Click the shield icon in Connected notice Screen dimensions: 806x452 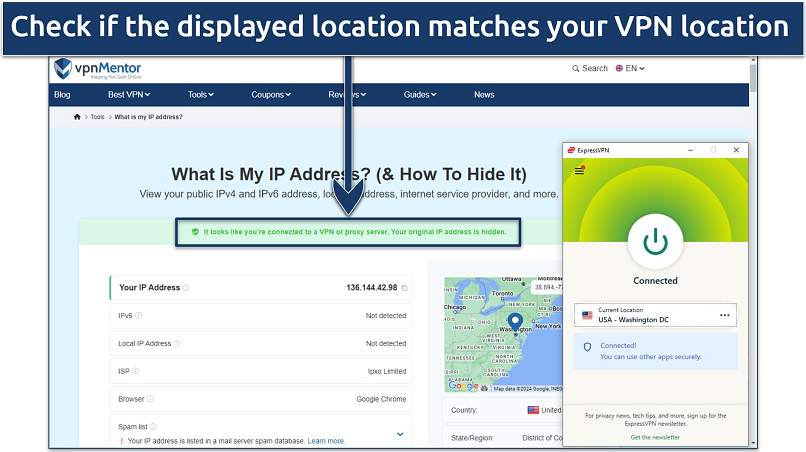pos(588,347)
